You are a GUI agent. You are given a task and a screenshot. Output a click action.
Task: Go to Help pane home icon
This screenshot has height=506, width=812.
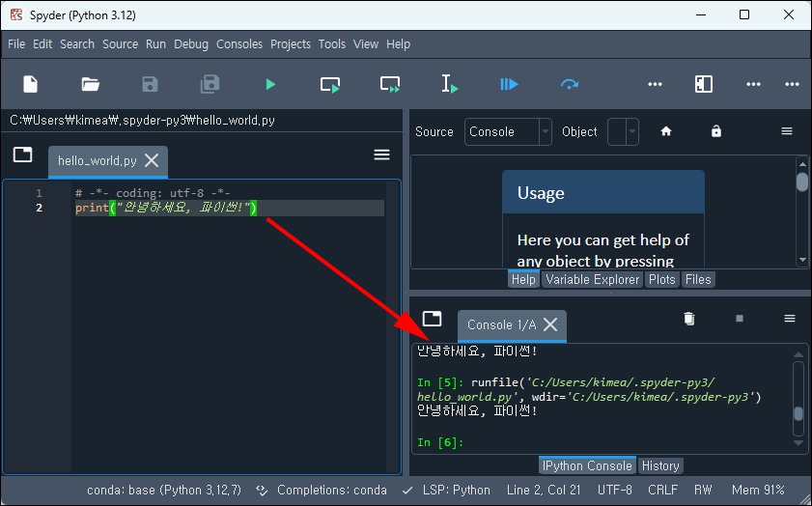click(666, 131)
